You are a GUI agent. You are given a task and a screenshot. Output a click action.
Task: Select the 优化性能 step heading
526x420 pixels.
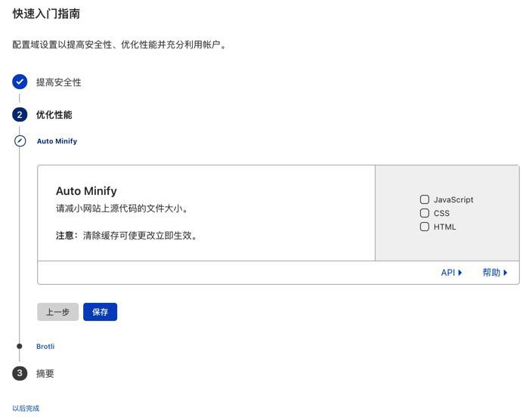point(54,115)
